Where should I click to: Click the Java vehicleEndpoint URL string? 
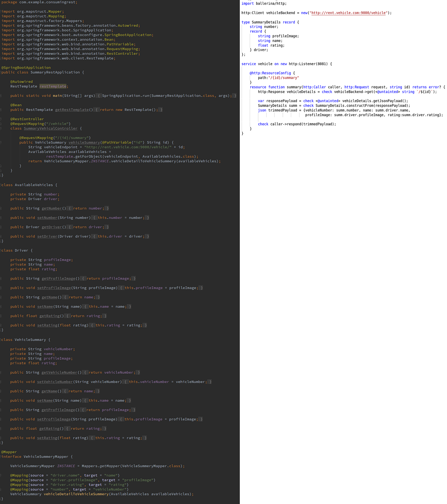[x=128, y=147]
